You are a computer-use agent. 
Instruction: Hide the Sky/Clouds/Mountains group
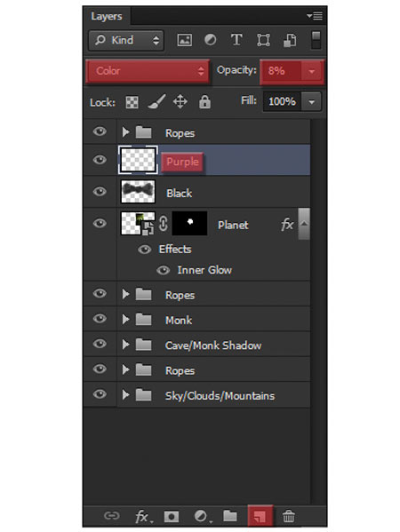(x=100, y=393)
